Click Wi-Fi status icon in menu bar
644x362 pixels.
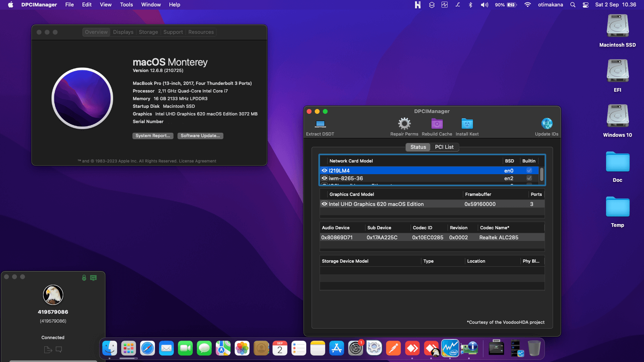pyautogui.click(x=527, y=5)
